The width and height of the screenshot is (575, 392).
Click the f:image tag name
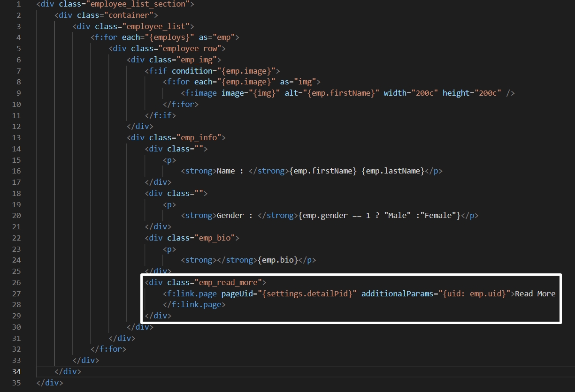pyautogui.click(x=201, y=93)
